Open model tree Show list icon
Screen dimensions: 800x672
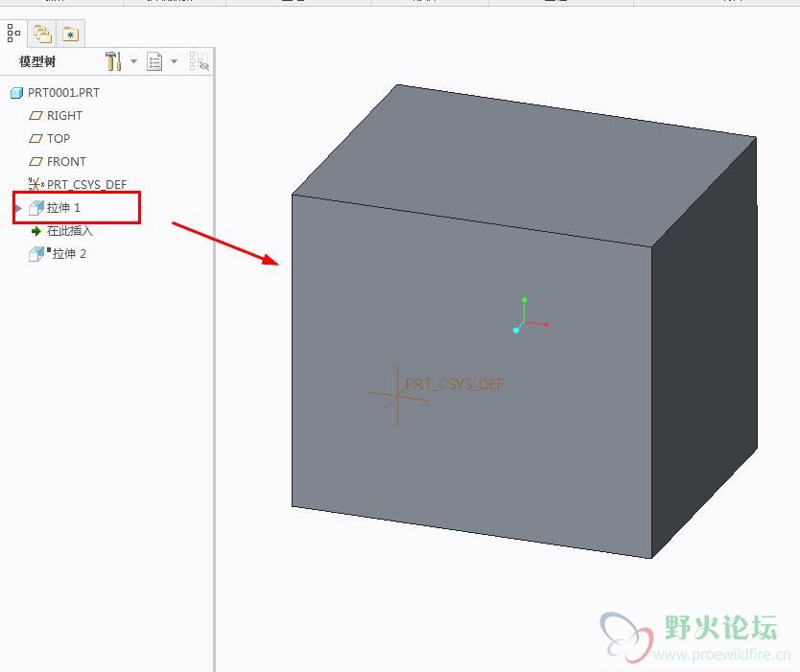click(x=154, y=61)
